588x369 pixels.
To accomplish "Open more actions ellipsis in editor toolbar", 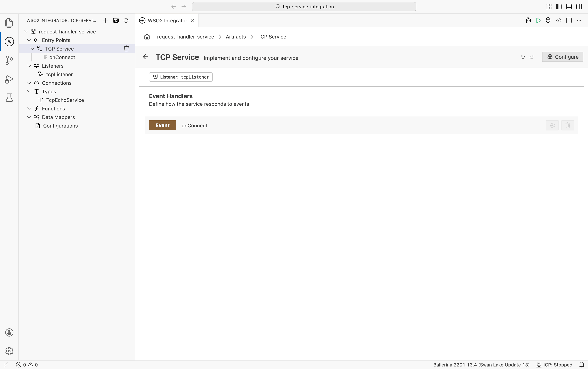I will tap(579, 20).
